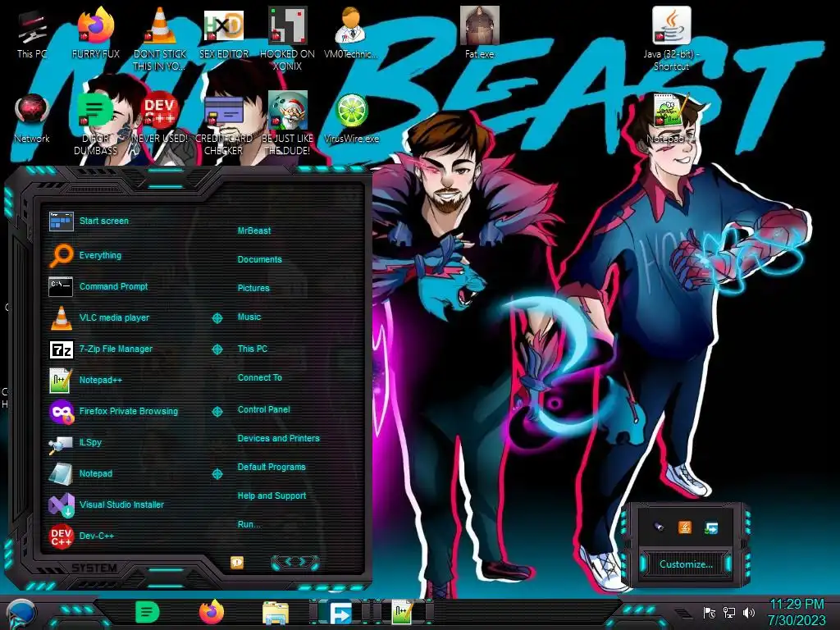Click the network tray icon
840x630 pixels.
click(x=729, y=612)
